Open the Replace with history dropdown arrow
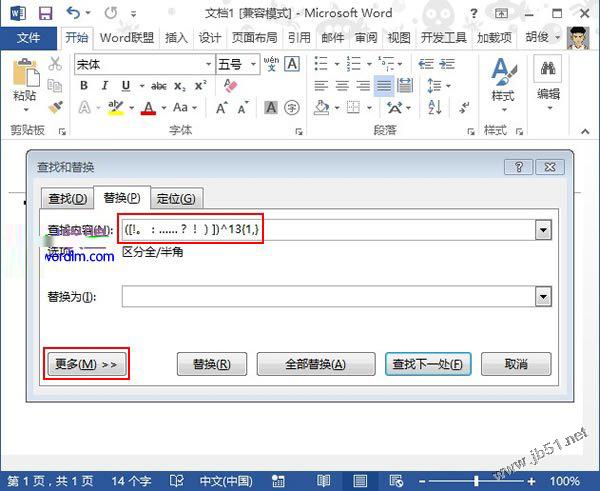The height and width of the screenshot is (491, 600). (543, 297)
